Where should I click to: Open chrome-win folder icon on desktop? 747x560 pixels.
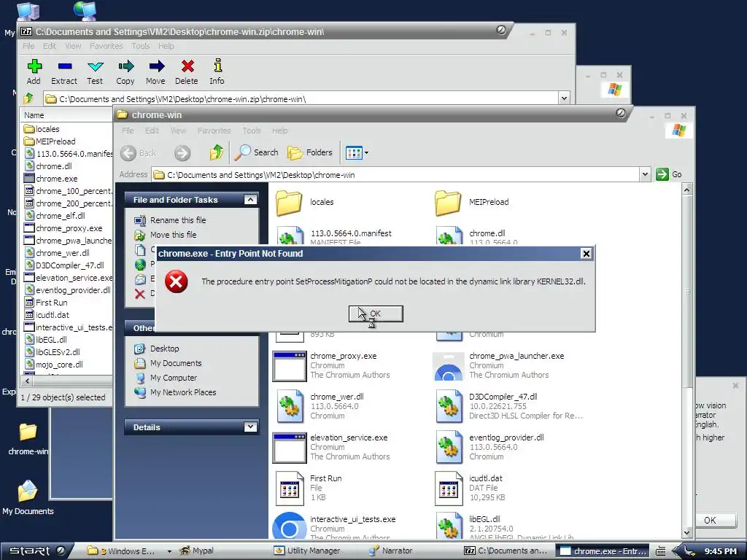28,439
